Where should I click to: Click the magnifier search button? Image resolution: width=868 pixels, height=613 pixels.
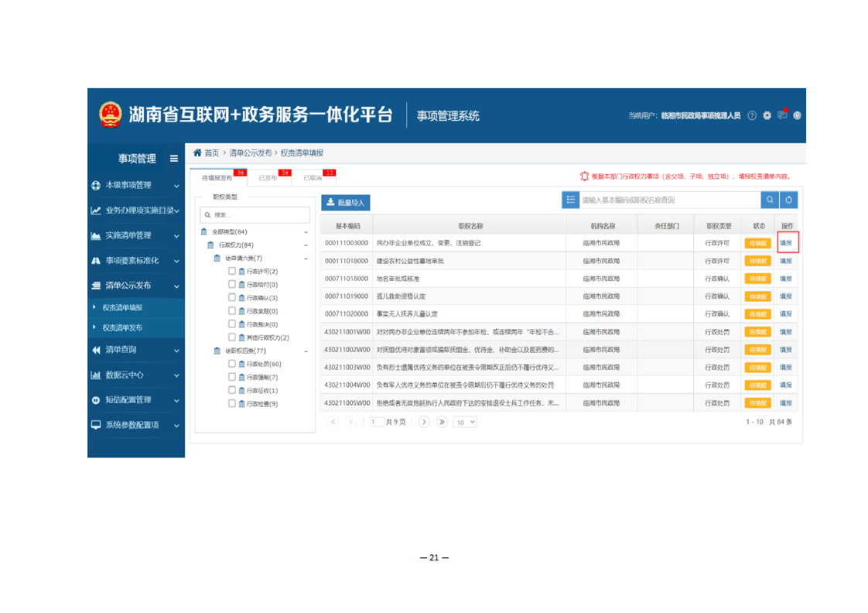point(770,200)
